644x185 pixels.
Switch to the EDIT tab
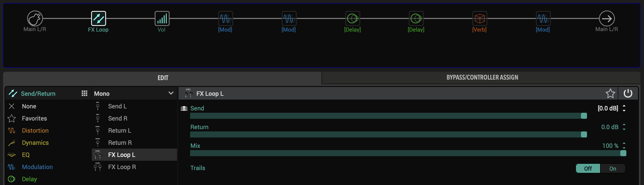pyautogui.click(x=163, y=78)
